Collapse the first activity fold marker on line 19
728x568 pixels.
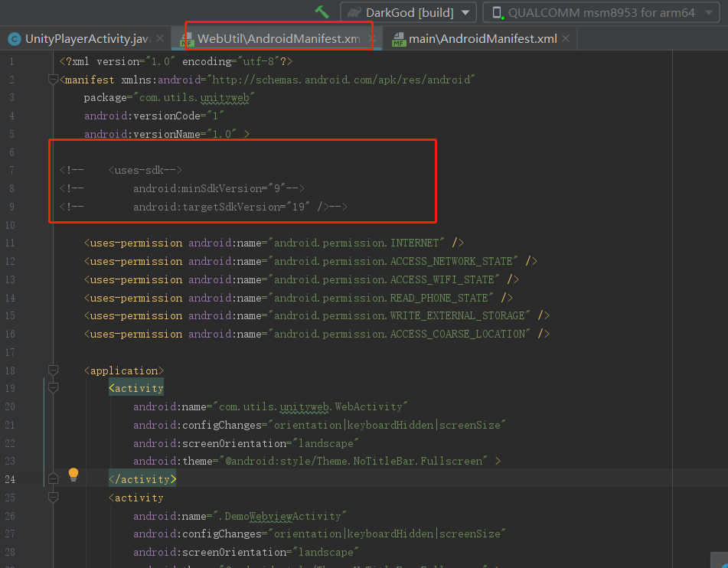pyautogui.click(x=53, y=388)
